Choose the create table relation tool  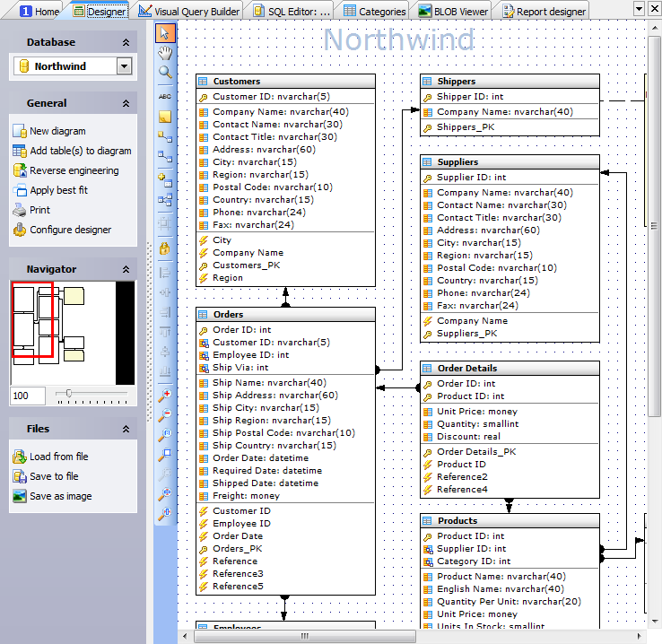pos(165,157)
